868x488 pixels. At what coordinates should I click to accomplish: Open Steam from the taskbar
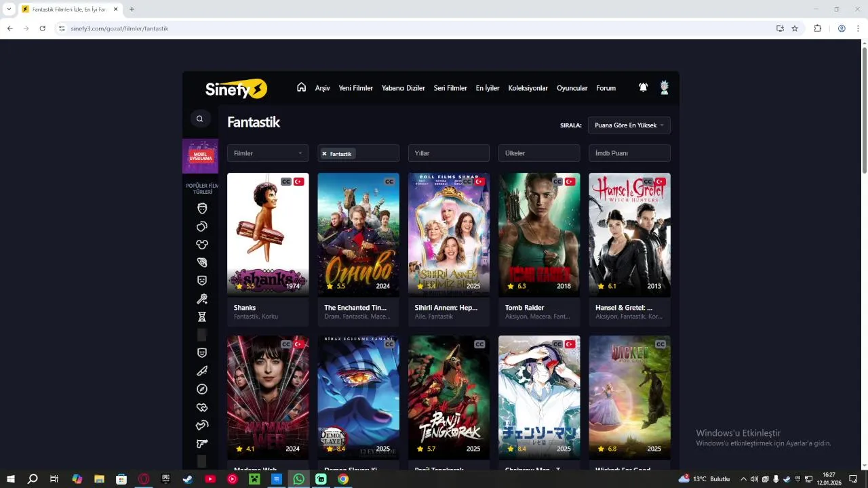click(x=187, y=479)
